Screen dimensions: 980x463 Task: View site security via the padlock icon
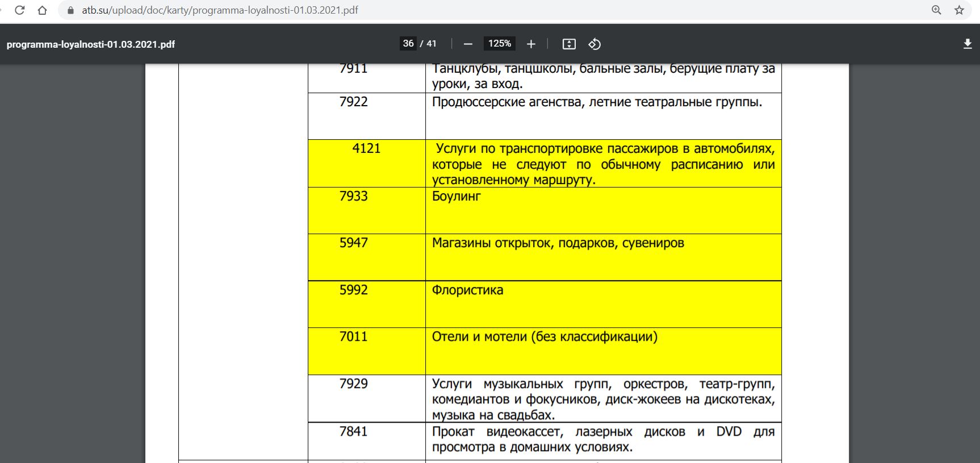(71, 10)
